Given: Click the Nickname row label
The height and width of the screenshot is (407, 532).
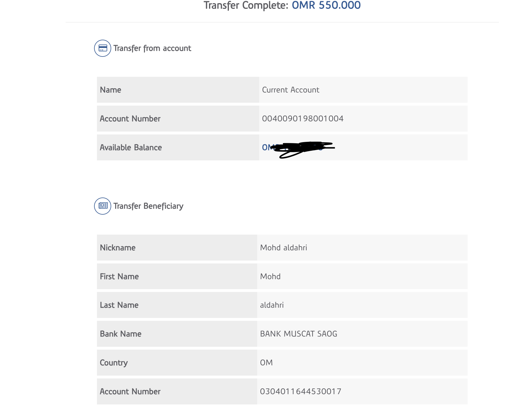Looking at the screenshot, I should (118, 248).
